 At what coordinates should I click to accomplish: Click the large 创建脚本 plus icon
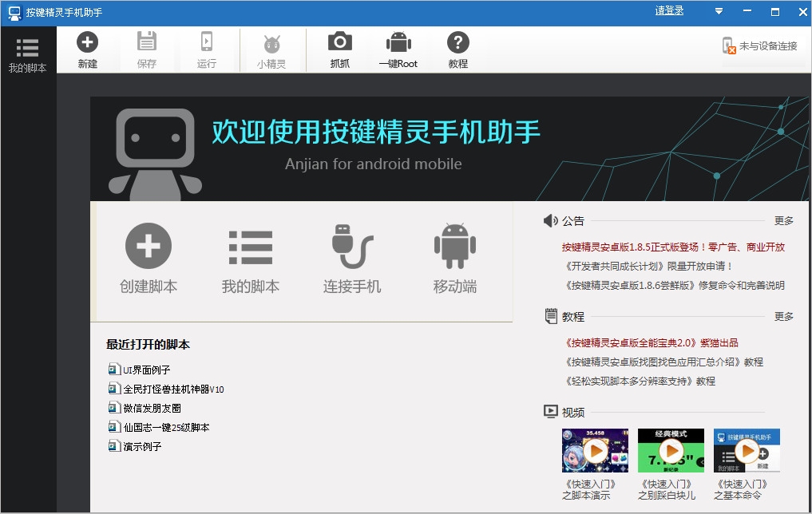[x=148, y=246]
